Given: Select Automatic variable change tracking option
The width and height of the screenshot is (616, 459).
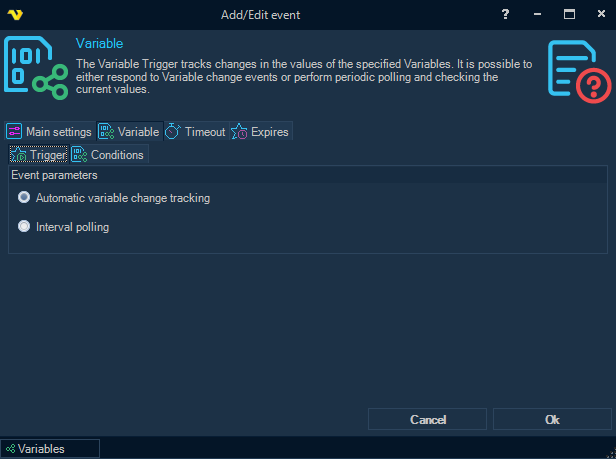Looking at the screenshot, I should (24, 198).
